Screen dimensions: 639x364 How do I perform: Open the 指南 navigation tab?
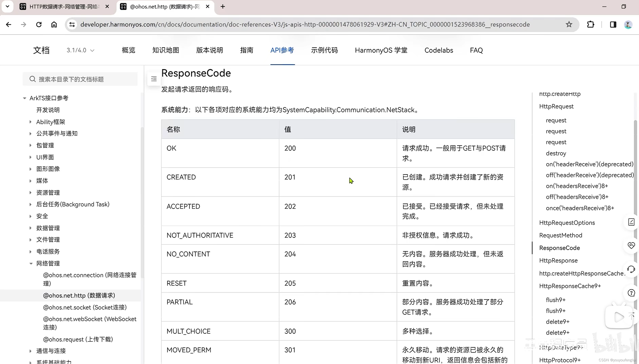click(x=247, y=50)
